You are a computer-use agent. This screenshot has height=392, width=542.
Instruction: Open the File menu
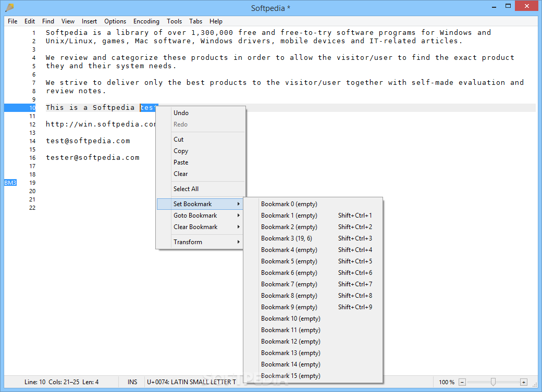13,21
